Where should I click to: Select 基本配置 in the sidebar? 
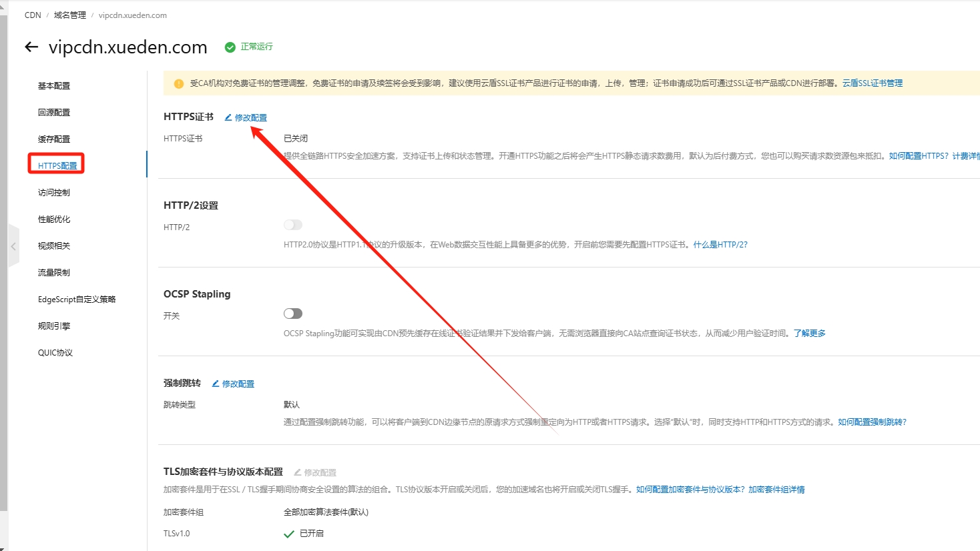(54, 86)
